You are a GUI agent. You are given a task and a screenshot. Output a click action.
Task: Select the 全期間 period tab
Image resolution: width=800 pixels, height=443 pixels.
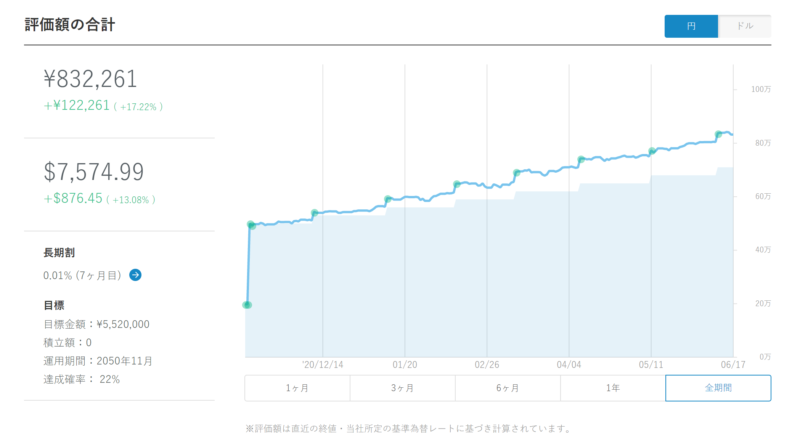click(718, 388)
